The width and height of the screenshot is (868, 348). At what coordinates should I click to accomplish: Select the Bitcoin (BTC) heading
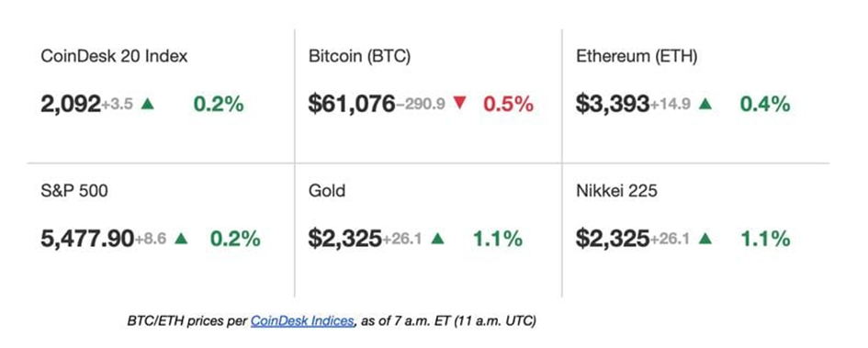point(359,57)
